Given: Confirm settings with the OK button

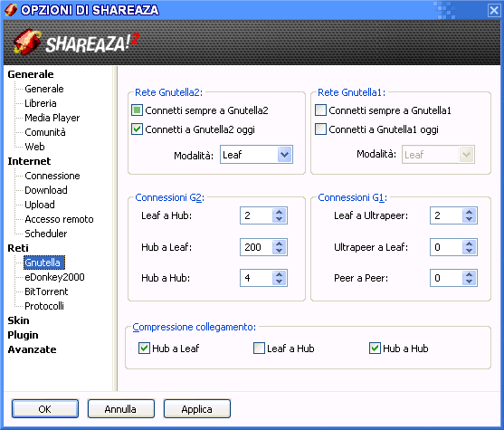Looking at the screenshot, I should pos(45,409).
